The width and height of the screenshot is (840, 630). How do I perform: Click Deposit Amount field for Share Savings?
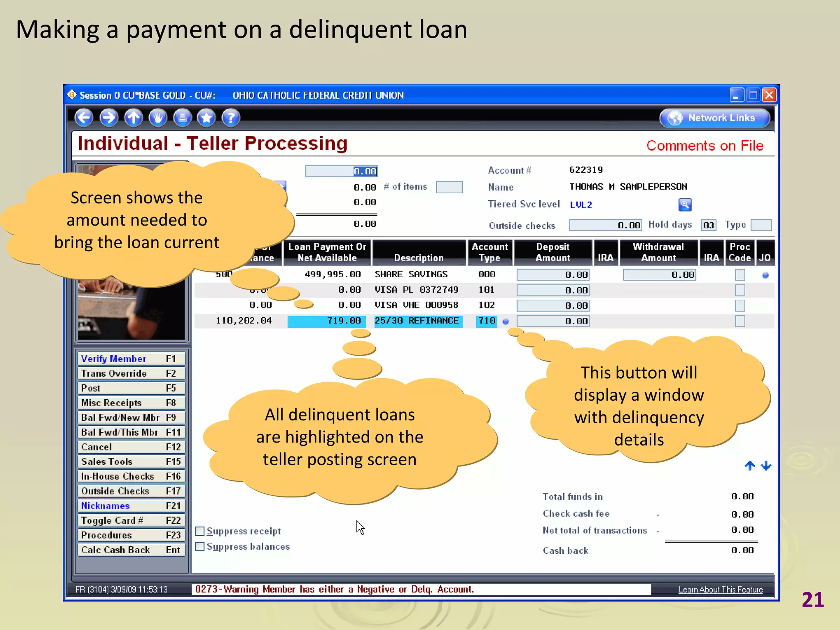[553, 275]
